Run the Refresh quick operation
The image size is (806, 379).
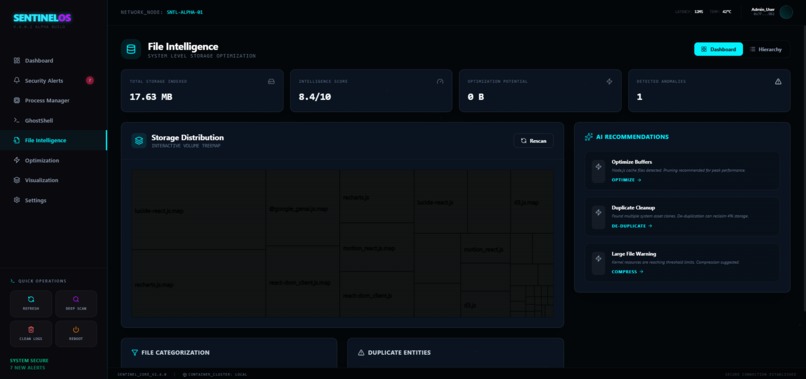(x=31, y=303)
